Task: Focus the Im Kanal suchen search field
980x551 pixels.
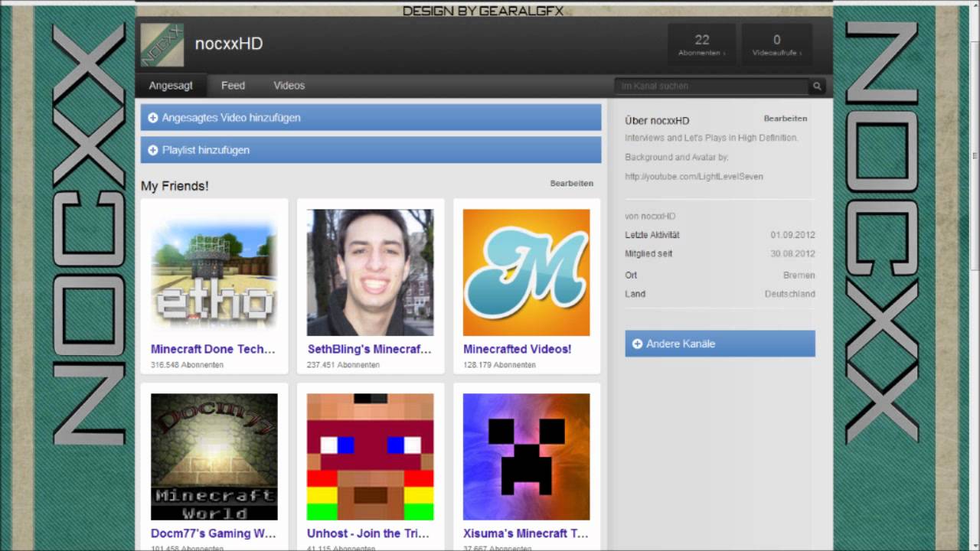Action: point(711,86)
